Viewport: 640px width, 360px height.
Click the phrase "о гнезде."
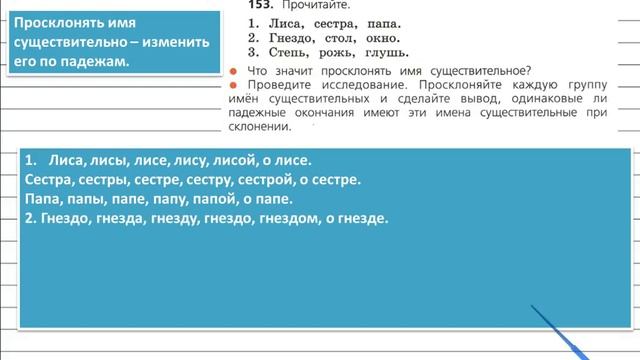tap(357, 218)
